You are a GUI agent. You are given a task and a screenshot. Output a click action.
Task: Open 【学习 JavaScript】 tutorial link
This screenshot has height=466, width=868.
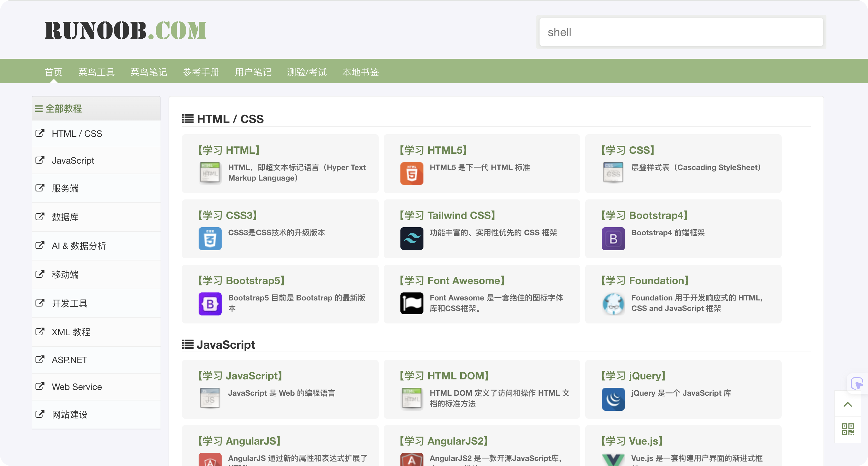tap(240, 376)
